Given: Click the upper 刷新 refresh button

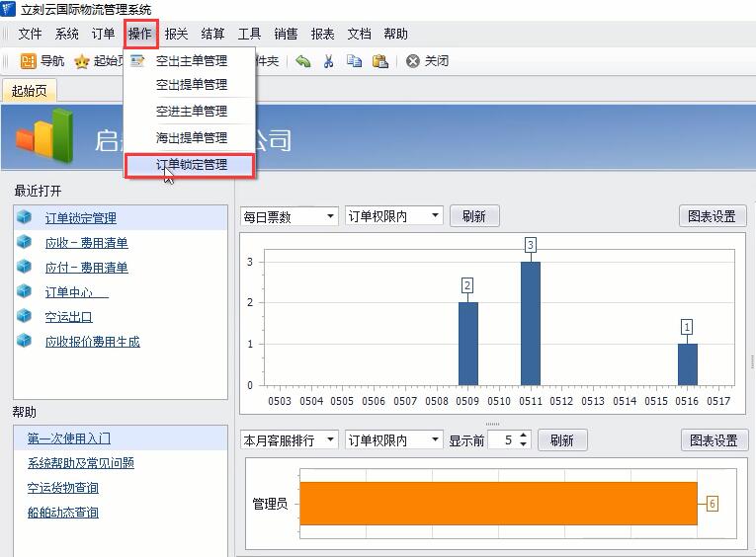Looking at the screenshot, I should tap(474, 217).
